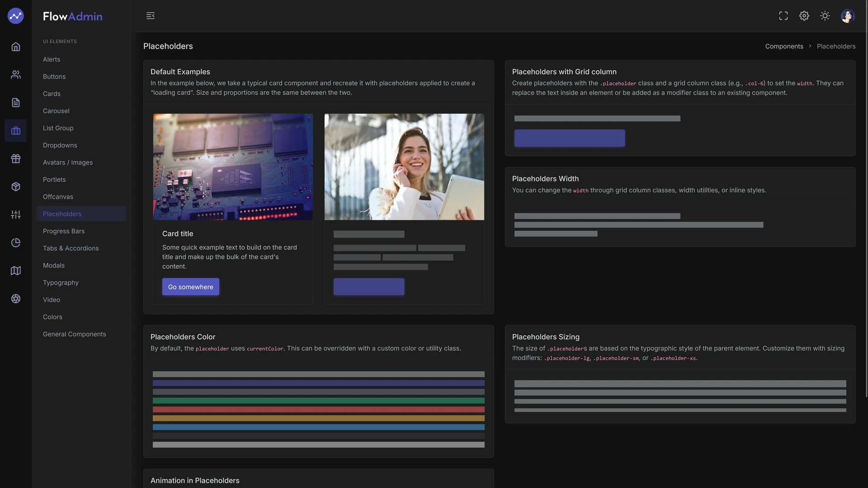Open the Offcanvas menu item
Image resolution: width=868 pixels, height=488 pixels.
tap(58, 197)
